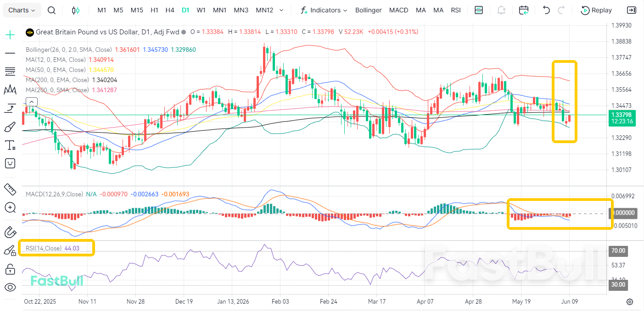
Task: Switch to MN3 timeframe
Action: pos(241,10)
